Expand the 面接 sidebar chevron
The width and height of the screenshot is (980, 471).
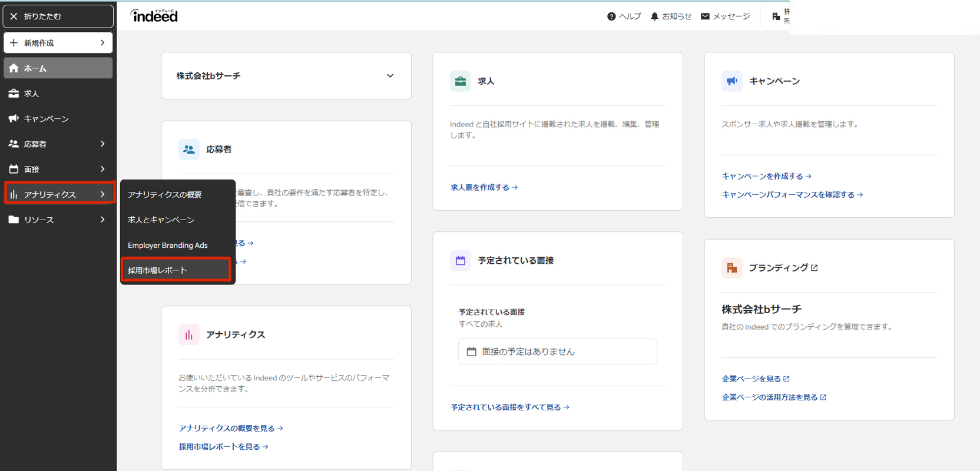tap(102, 169)
